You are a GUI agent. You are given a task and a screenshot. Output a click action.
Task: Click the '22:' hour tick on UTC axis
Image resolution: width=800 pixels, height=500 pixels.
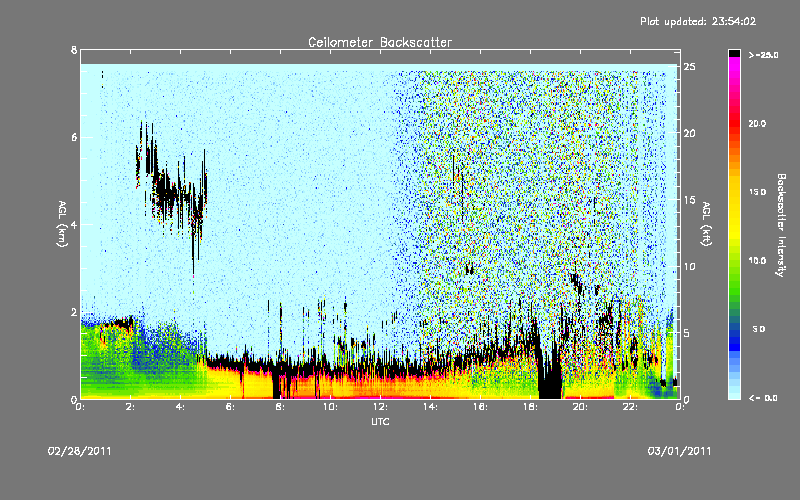630,407
